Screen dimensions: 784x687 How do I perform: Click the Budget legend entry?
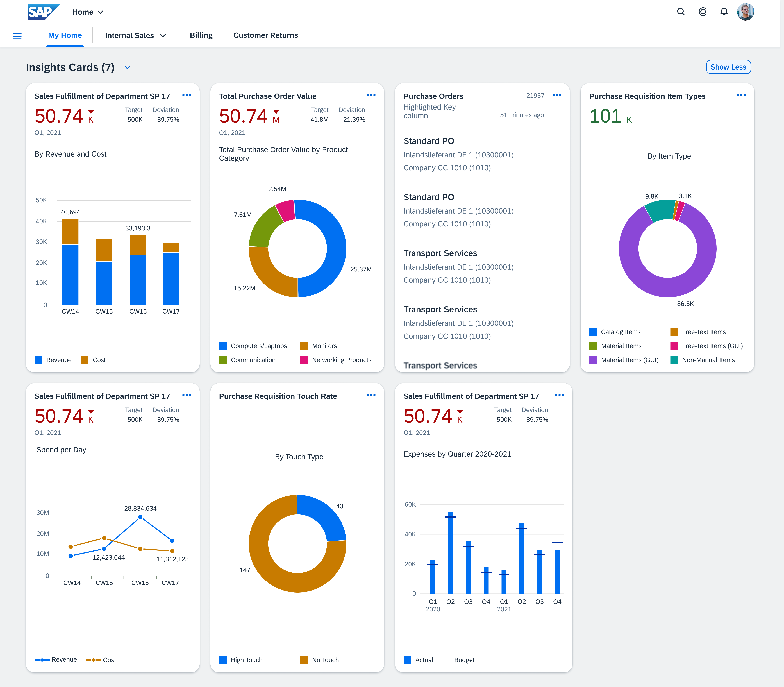click(x=458, y=660)
